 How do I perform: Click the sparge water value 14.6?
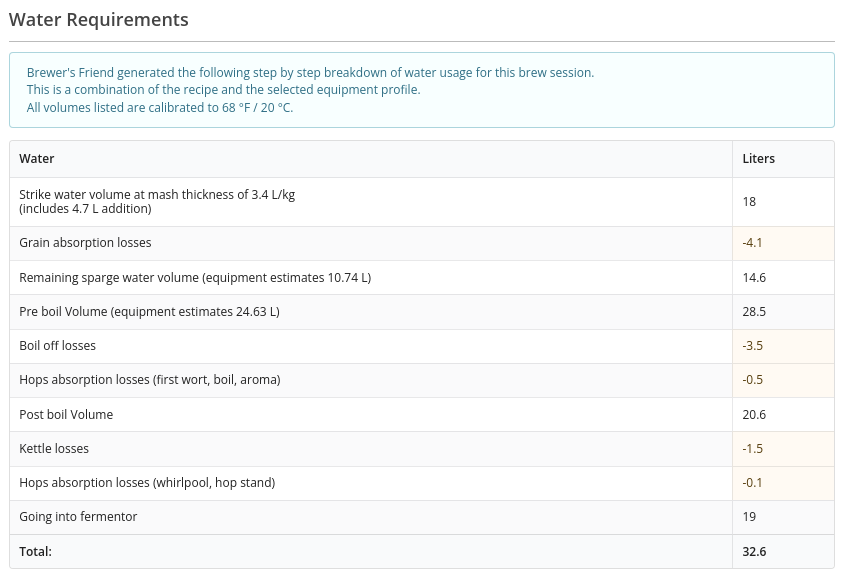pyautogui.click(x=754, y=278)
